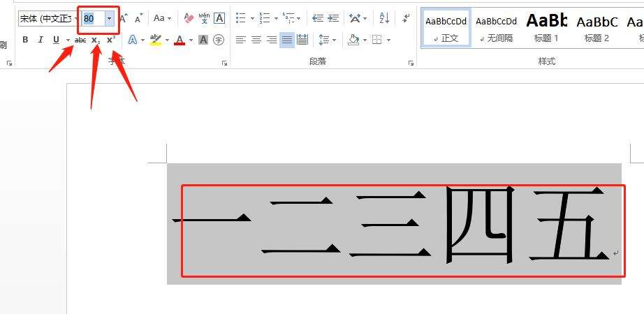Screen dimensions: 644x314
Task: Open line spacing dropdown arrow
Action: (335, 40)
